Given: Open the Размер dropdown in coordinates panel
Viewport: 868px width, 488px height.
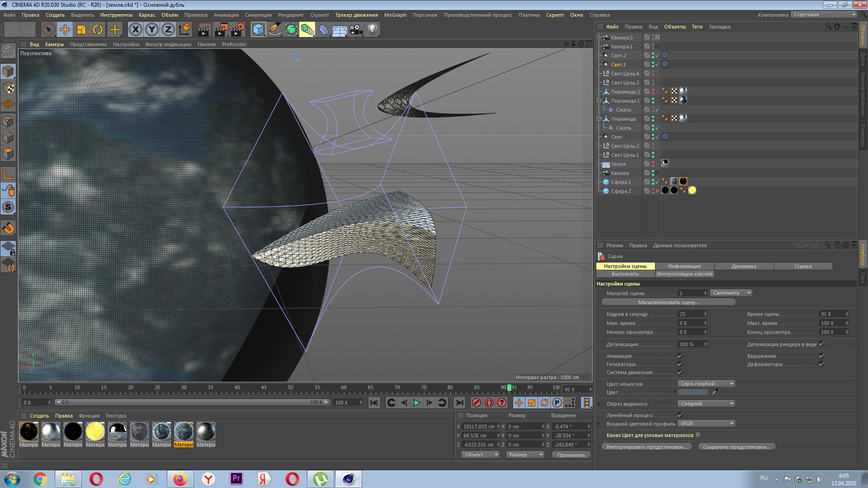Looking at the screenshot, I should 525,455.
